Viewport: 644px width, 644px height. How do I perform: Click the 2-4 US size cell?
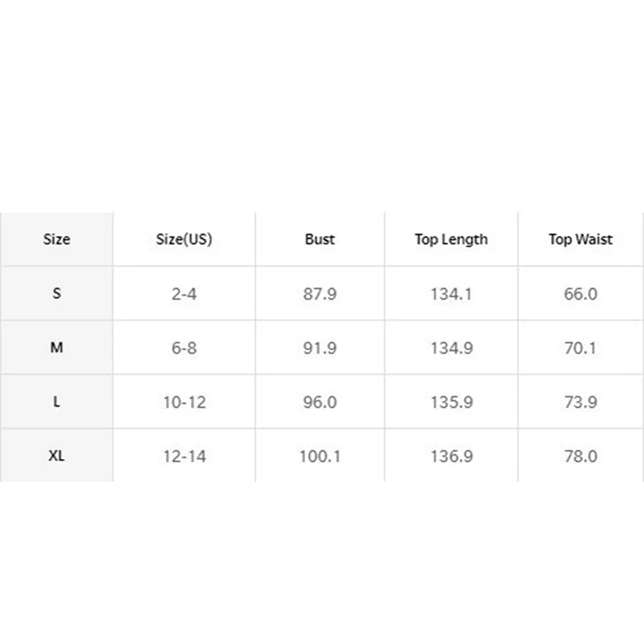[184, 294]
